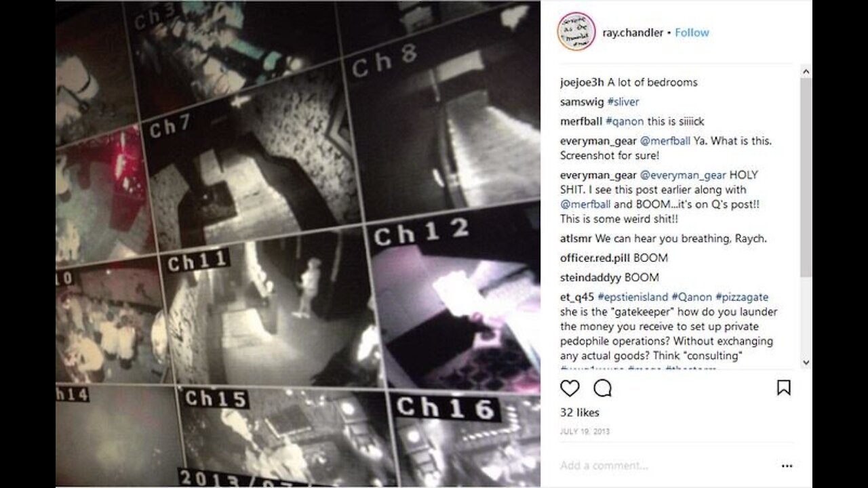Open ray.chandler's profile picture

pyautogui.click(x=576, y=32)
